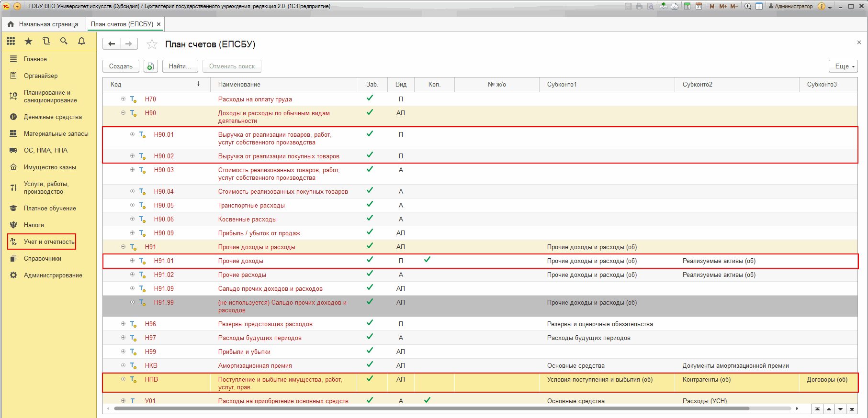The image size is (868, 418).
Task: Close the План счетов (ЕПСБУ) form with X
Action: coord(859,43)
